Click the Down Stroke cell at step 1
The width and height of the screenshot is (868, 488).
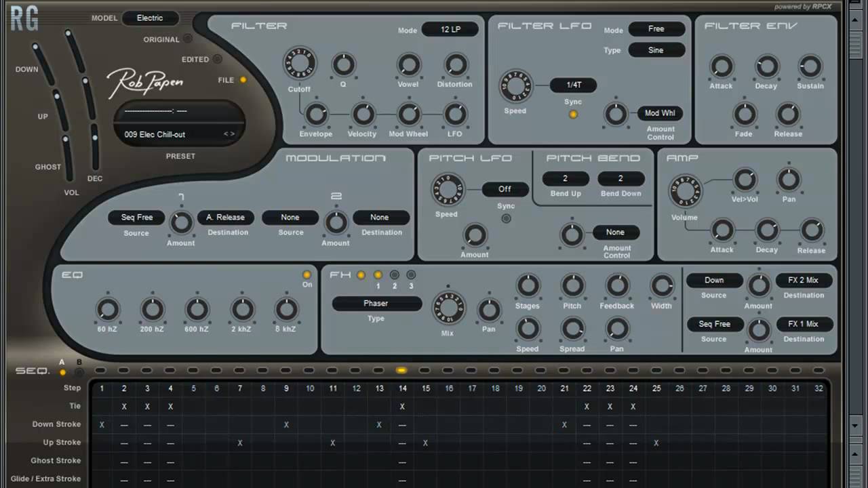[102, 425]
